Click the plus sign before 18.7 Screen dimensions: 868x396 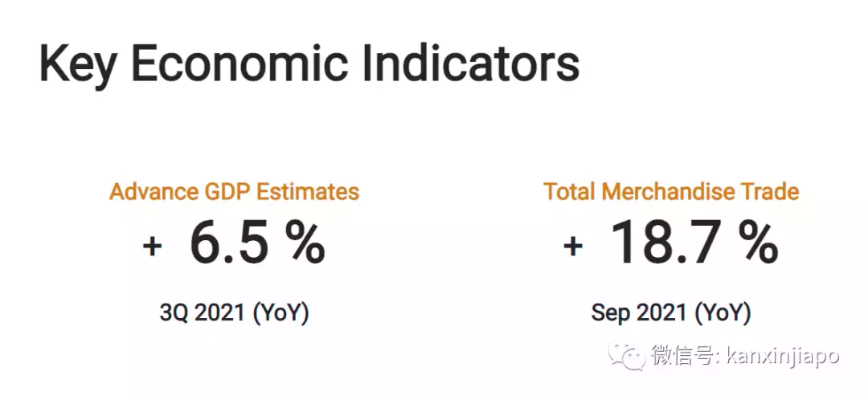(x=573, y=246)
